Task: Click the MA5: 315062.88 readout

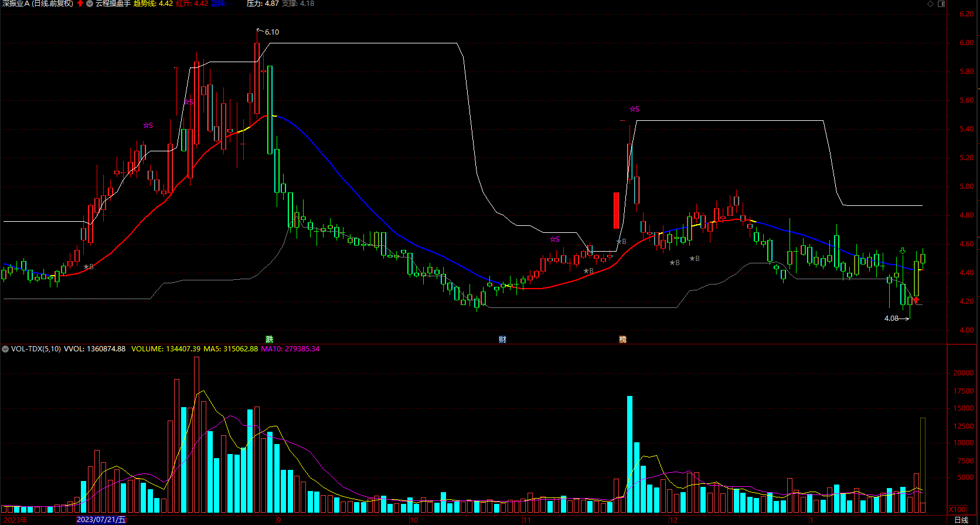Action: pos(231,349)
